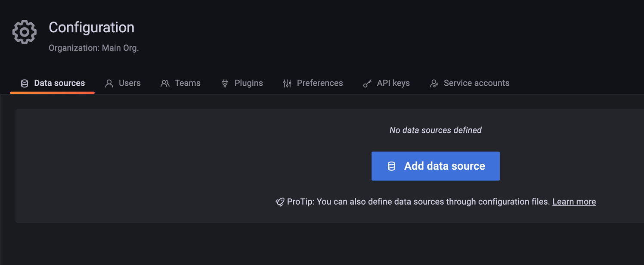Select the Data sources tab label

click(59, 83)
